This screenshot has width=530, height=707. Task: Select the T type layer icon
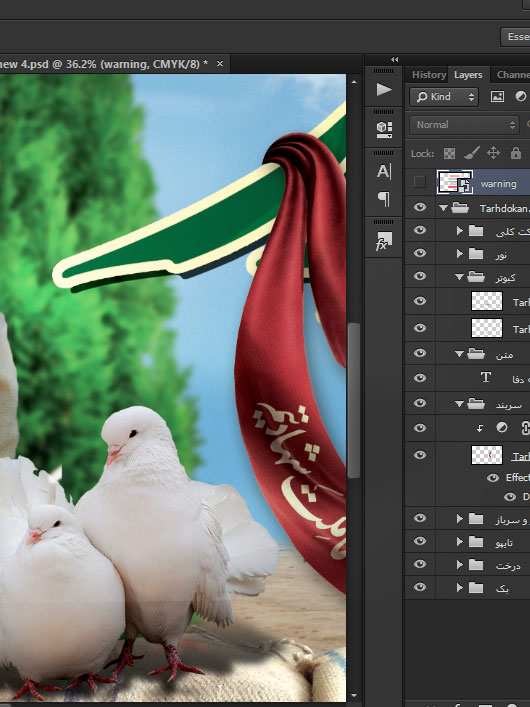click(x=486, y=377)
